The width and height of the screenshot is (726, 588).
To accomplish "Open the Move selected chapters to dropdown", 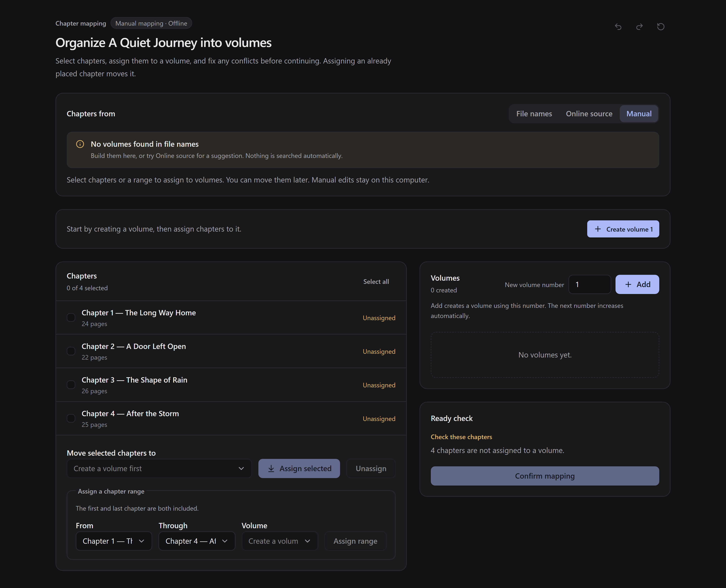I will coord(159,468).
